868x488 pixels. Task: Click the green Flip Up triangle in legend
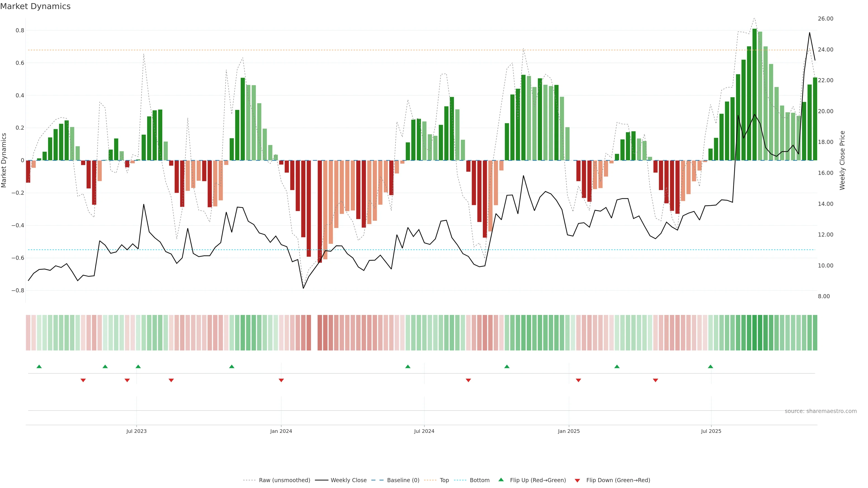pos(501,480)
